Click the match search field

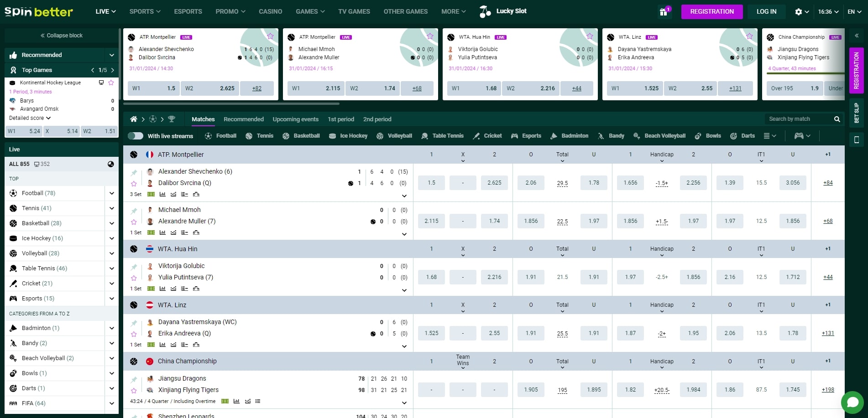coord(799,119)
